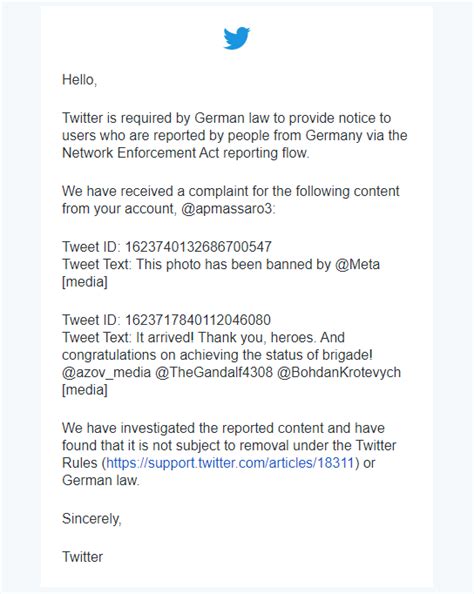Click the [media] placeholder below the @Meta tweet

click(85, 282)
